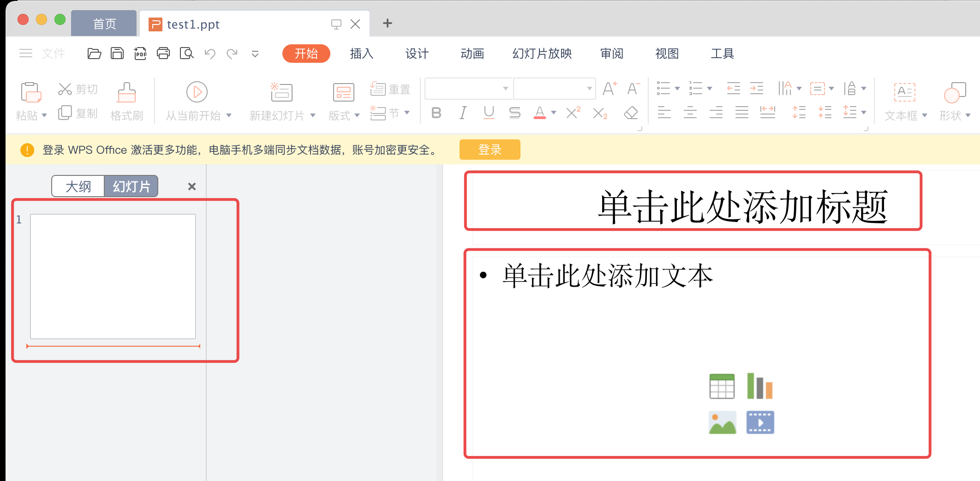This screenshot has width=980, height=481.
Task: Click the Open folder icon
Action: (x=94, y=54)
